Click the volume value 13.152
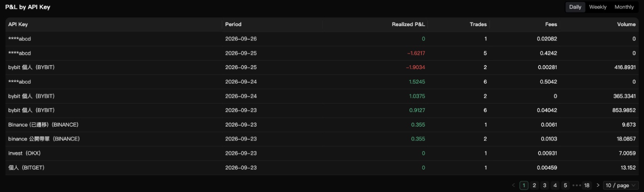The image size is (644, 192). click(628, 168)
